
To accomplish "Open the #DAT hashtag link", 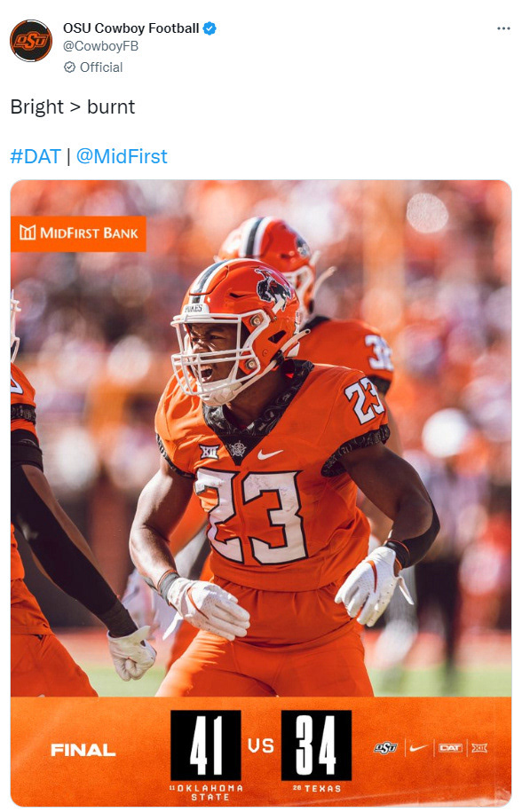I will (36, 156).
